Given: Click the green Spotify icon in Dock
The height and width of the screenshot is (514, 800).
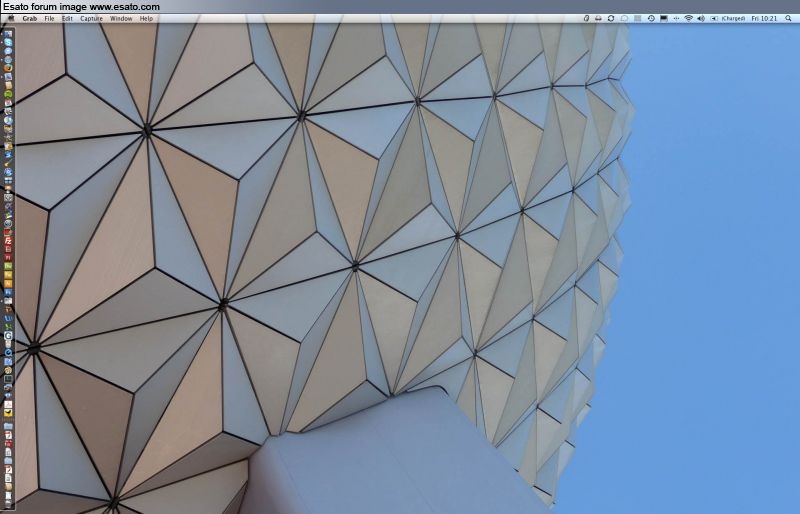Looking at the screenshot, I should [x=8, y=94].
